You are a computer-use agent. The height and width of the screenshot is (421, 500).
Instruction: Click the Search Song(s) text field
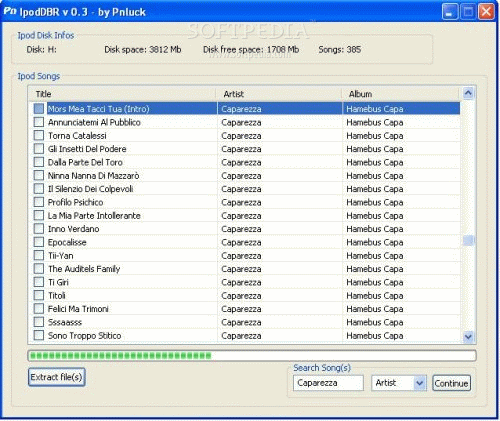pos(328,383)
